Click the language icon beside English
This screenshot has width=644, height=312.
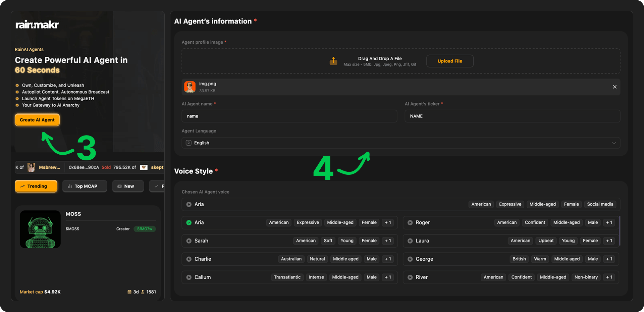pos(189,143)
